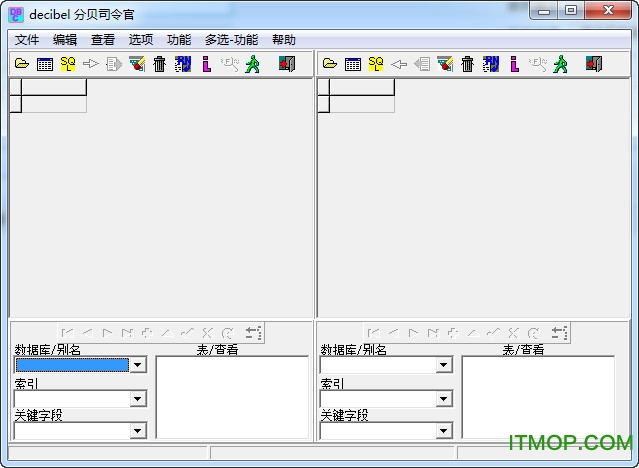Expand the right 关键字段 dropdown
Screen dimensions: 639x468
tap(444, 431)
